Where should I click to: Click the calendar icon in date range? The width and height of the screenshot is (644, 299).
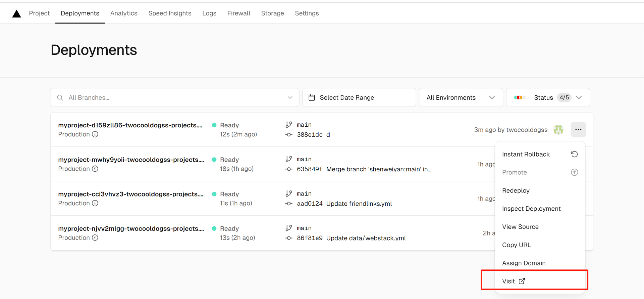coord(312,98)
